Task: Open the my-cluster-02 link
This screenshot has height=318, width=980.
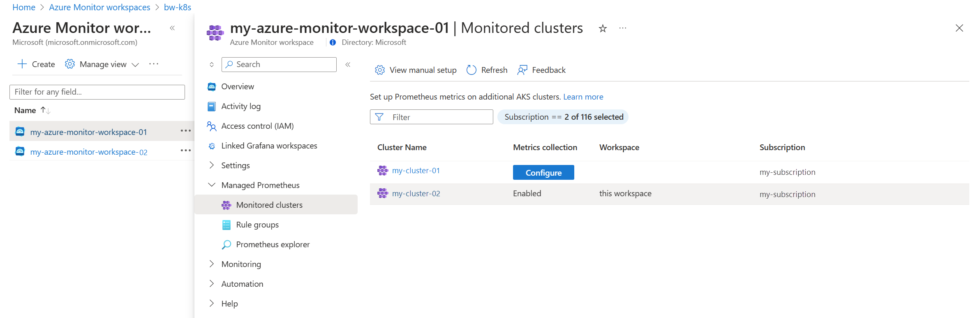Action: [416, 193]
